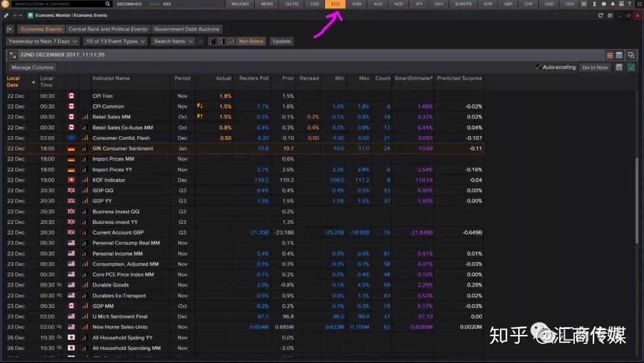Click the full-screen arrows icon beside the date
Viewport: 644px width, 363px height.
pyautogui.click(x=13, y=55)
